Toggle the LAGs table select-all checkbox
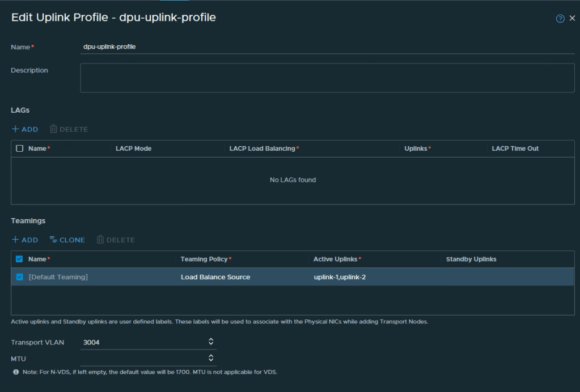 click(x=19, y=148)
